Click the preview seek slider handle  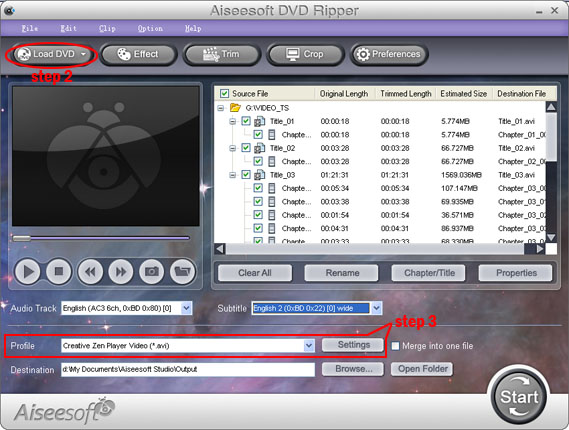coord(22,238)
